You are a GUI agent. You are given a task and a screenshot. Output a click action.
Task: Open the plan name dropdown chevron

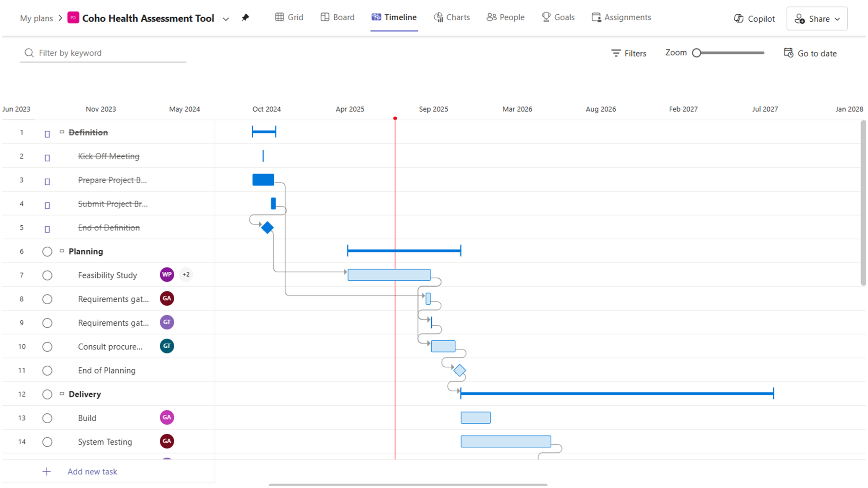tap(226, 19)
